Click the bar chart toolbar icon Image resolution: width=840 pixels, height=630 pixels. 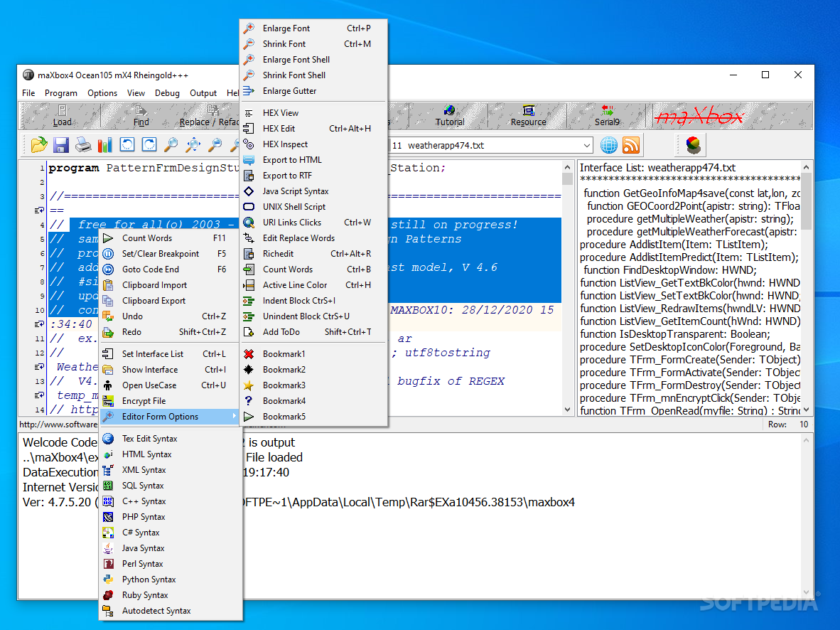click(x=105, y=145)
